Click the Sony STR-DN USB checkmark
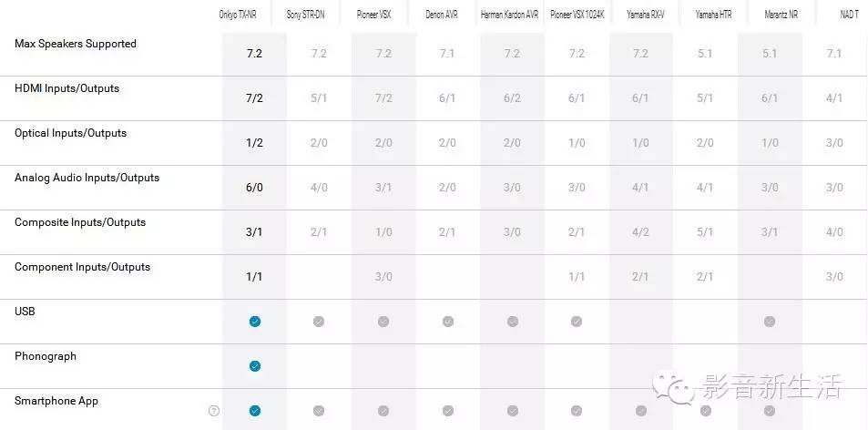The height and width of the screenshot is (430, 868). coord(319,322)
